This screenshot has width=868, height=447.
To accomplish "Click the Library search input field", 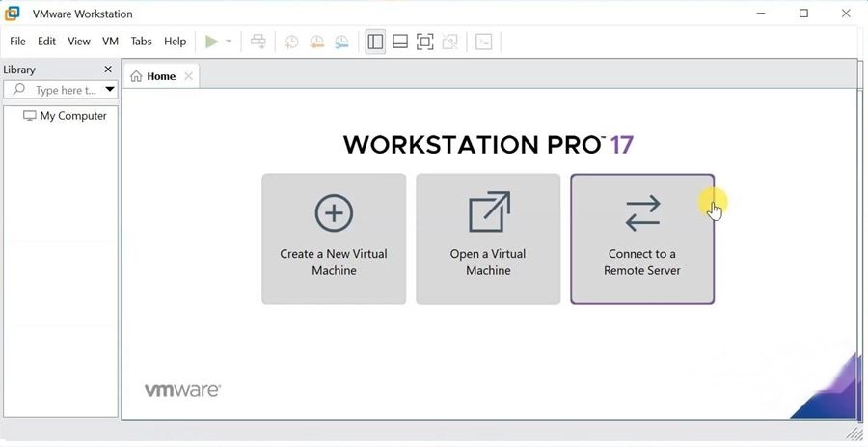I will pos(64,90).
